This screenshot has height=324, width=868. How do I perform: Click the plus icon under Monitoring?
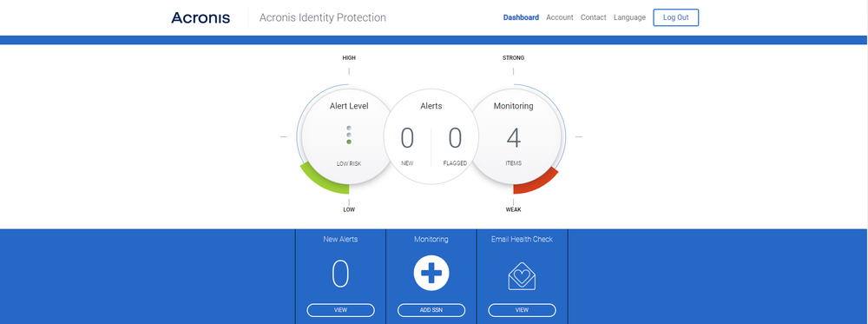431,273
